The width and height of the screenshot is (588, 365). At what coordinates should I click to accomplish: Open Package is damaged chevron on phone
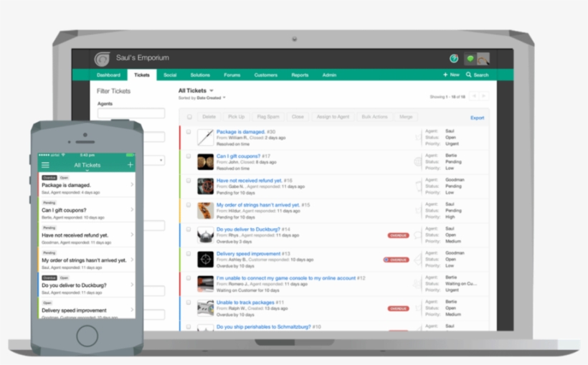tap(132, 184)
